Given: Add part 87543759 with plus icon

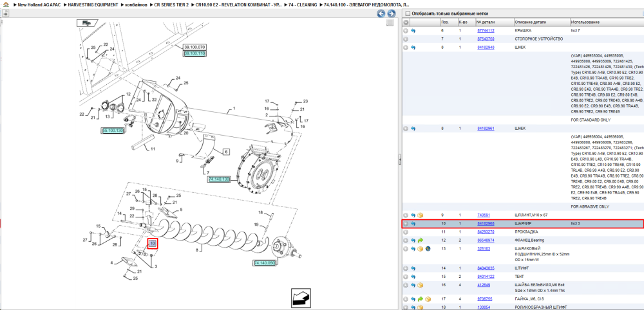Looking at the screenshot, I should pyautogui.click(x=406, y=39).
